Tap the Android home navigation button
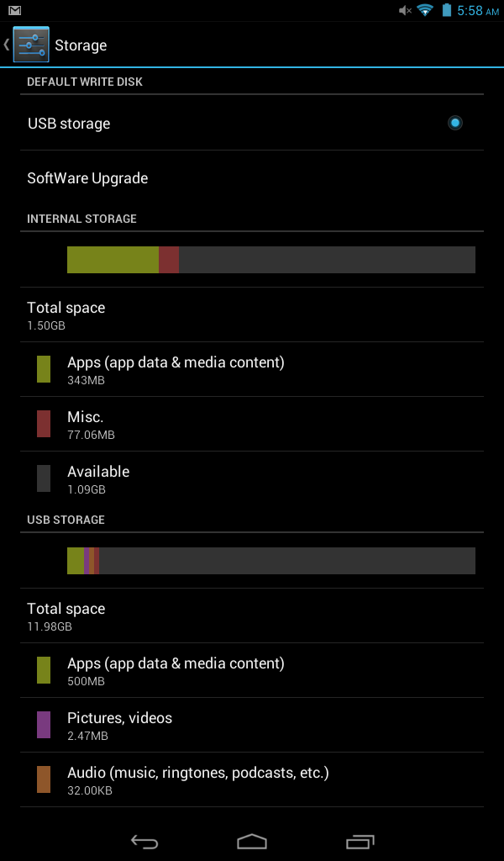 pos(252,842)
